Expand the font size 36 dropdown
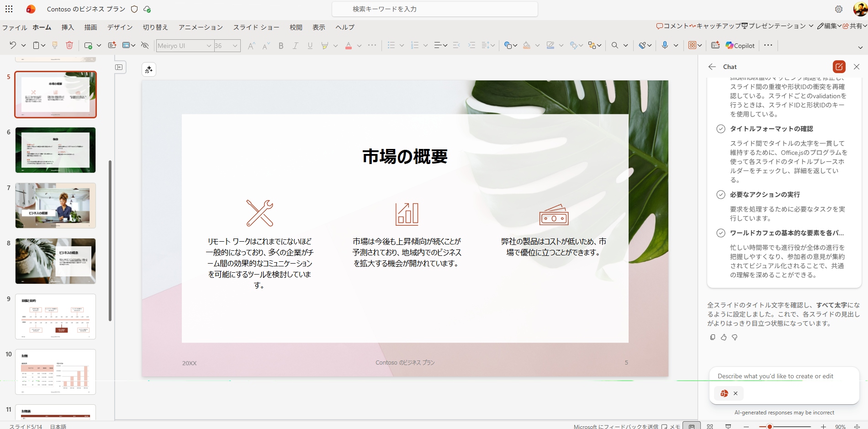Viewport: 868px width, 429px height. tap(235, 46)
